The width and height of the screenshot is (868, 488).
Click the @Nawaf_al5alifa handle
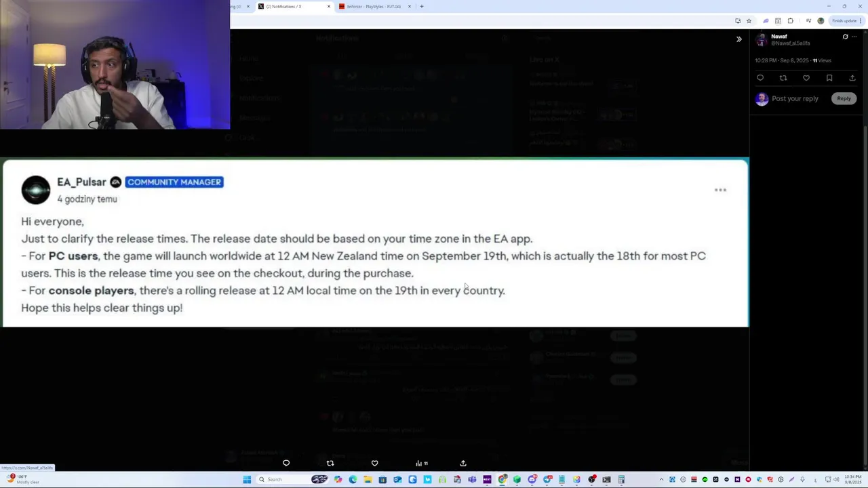tap(790, 43)
